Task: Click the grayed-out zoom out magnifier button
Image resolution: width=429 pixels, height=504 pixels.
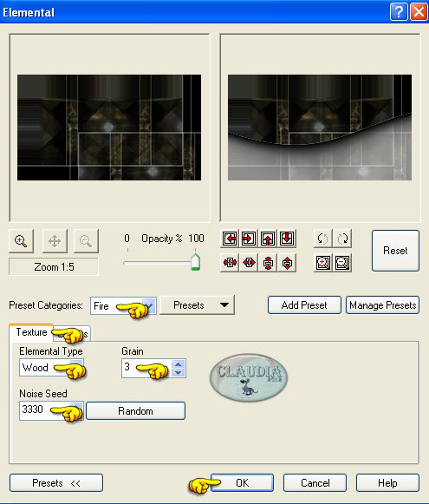Action: point(86,241)
